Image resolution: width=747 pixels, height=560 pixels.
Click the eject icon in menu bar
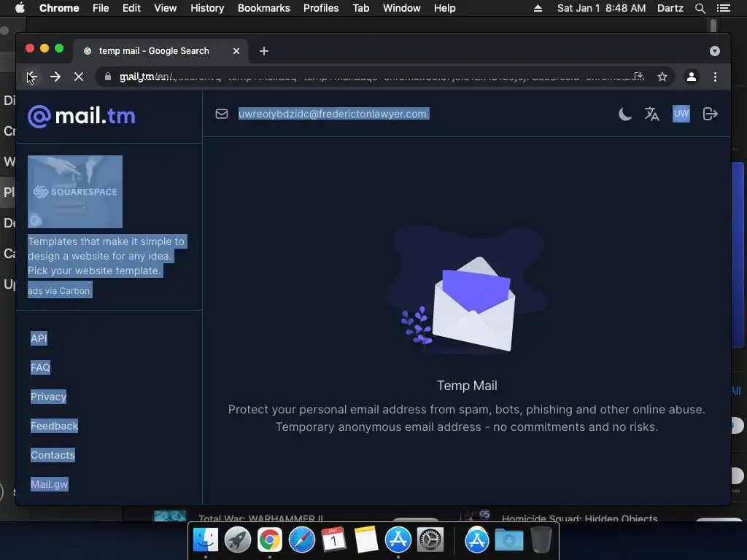(538, 8)
